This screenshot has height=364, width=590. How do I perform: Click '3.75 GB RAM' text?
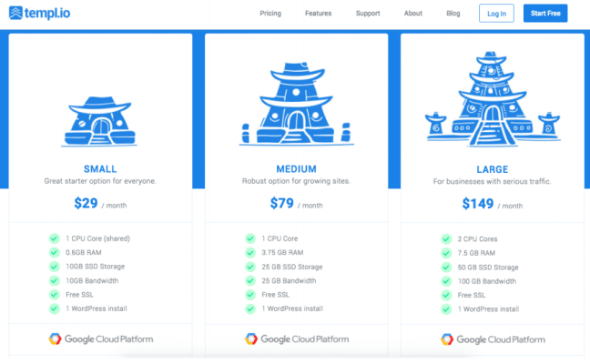pos(282,252)
